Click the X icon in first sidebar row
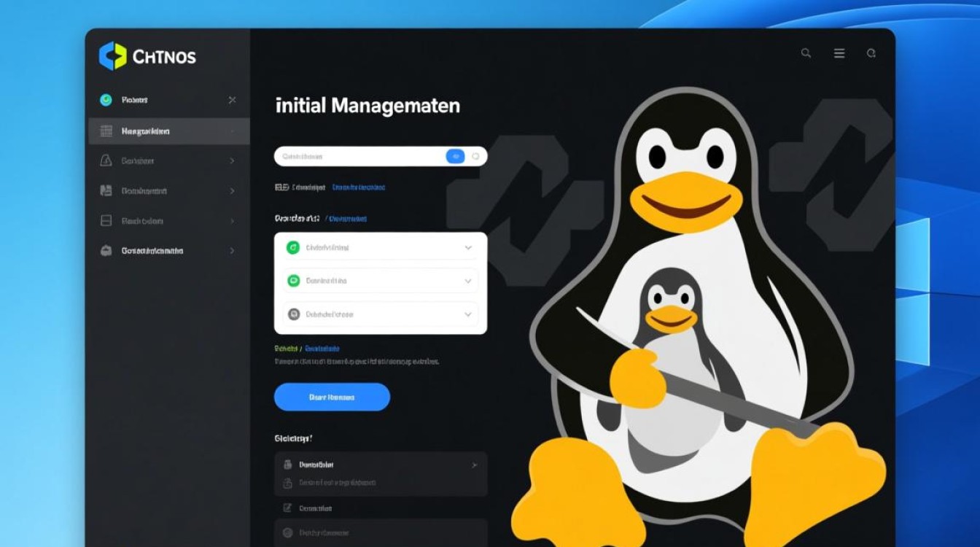 click(232, 100)
